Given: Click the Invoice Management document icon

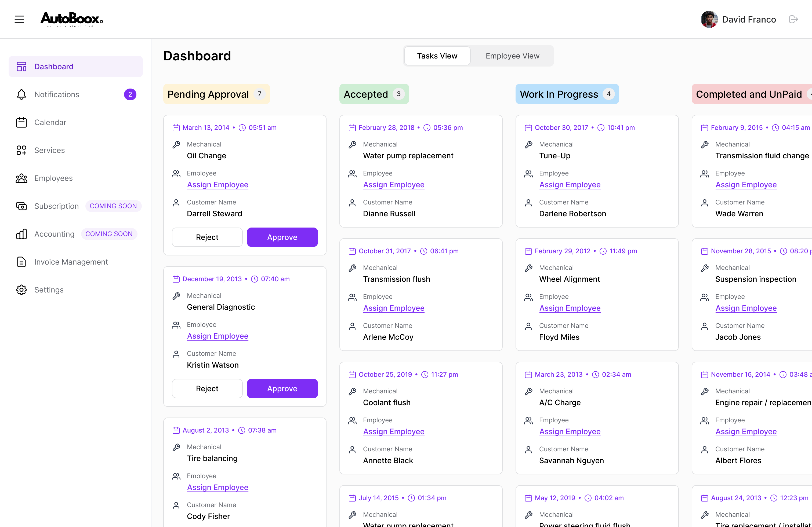Looking at the screenshot, I should [x=21, y=262].
